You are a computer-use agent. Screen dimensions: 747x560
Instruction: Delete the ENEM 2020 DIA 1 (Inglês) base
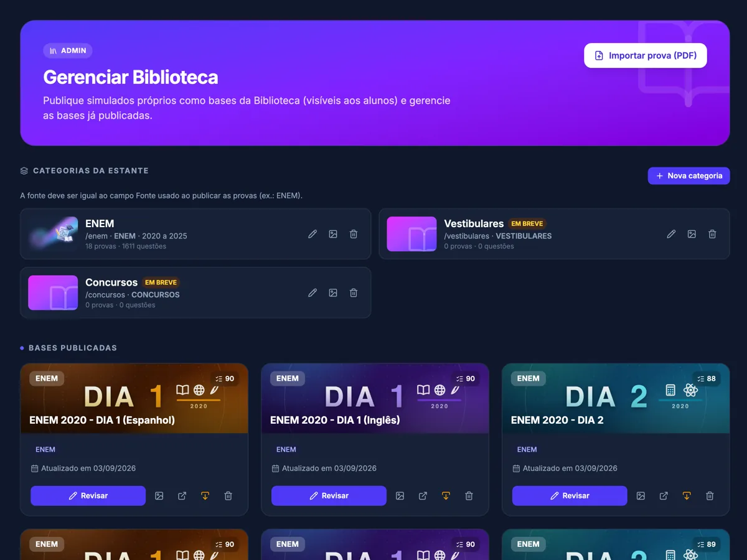pyautogui.click(x=469, y=496)
